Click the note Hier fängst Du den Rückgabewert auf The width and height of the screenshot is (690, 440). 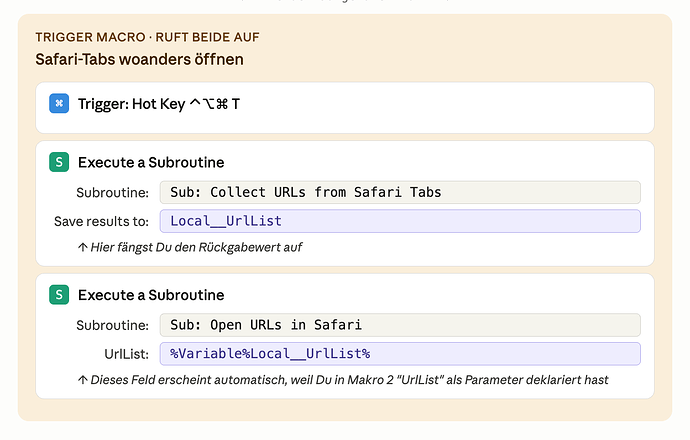click(x=196, y=247)
